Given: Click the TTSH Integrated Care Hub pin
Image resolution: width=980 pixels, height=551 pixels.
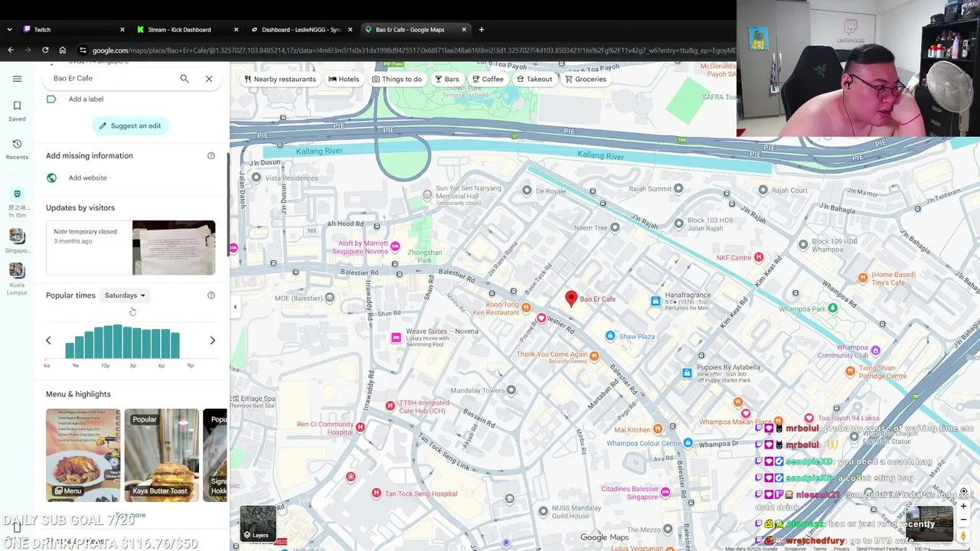Looking at the screenshot, I should (x=390, y=406).
